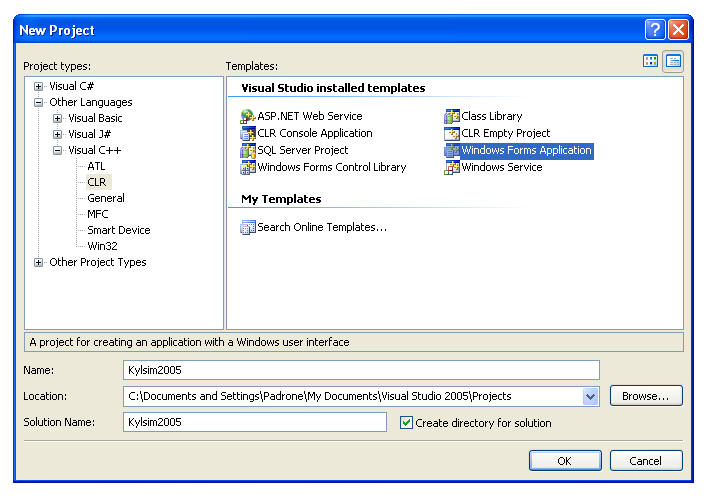Image resolution: width=709 pixels, height=499 pixels.
Task: Click the SQL Server Project template icon
Action: pyautogui.click(x=248, y=151)
